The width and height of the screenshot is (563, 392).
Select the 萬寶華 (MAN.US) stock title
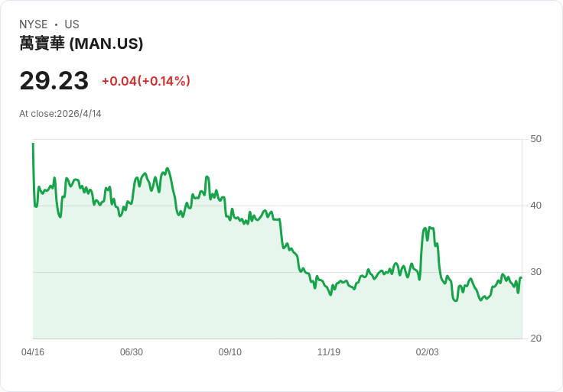tap(81, 44)
